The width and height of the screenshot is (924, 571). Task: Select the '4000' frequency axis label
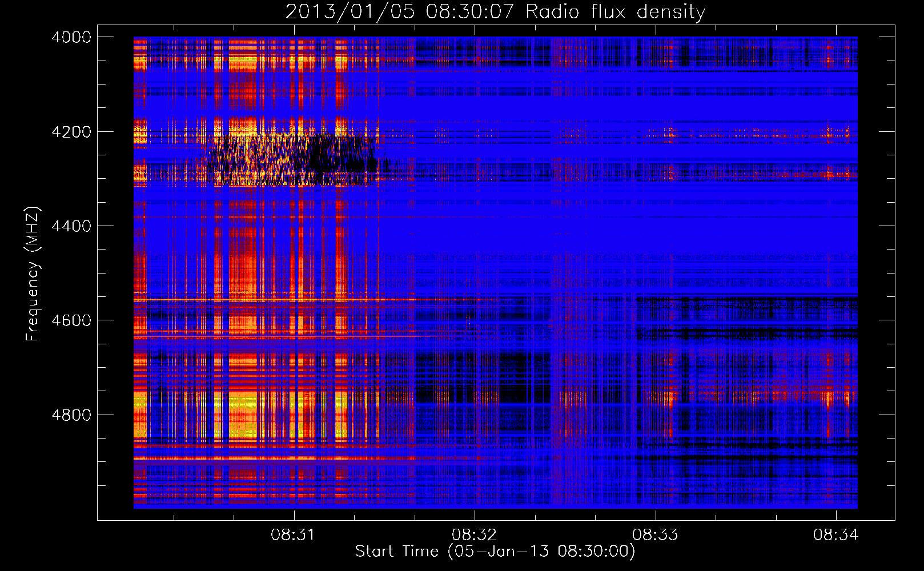(x=71, y=37)
